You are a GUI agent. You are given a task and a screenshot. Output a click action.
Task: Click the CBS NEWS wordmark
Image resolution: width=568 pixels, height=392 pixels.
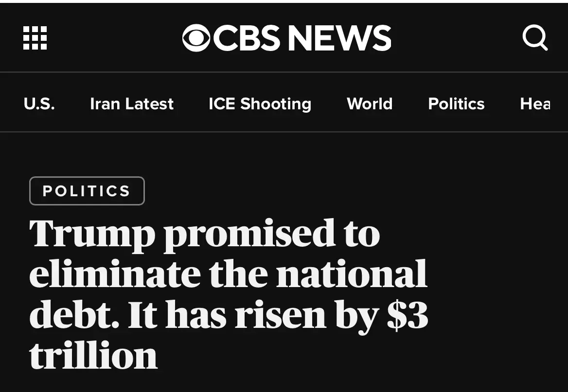[302, 38]
